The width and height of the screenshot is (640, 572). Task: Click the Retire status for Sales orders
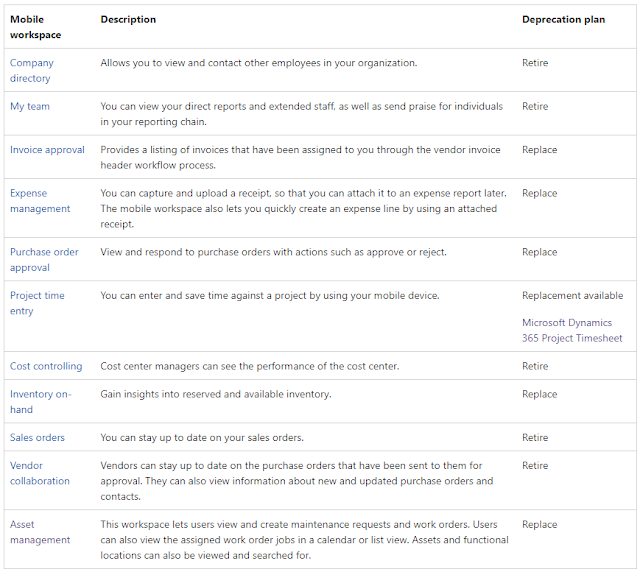click(535, 437)
